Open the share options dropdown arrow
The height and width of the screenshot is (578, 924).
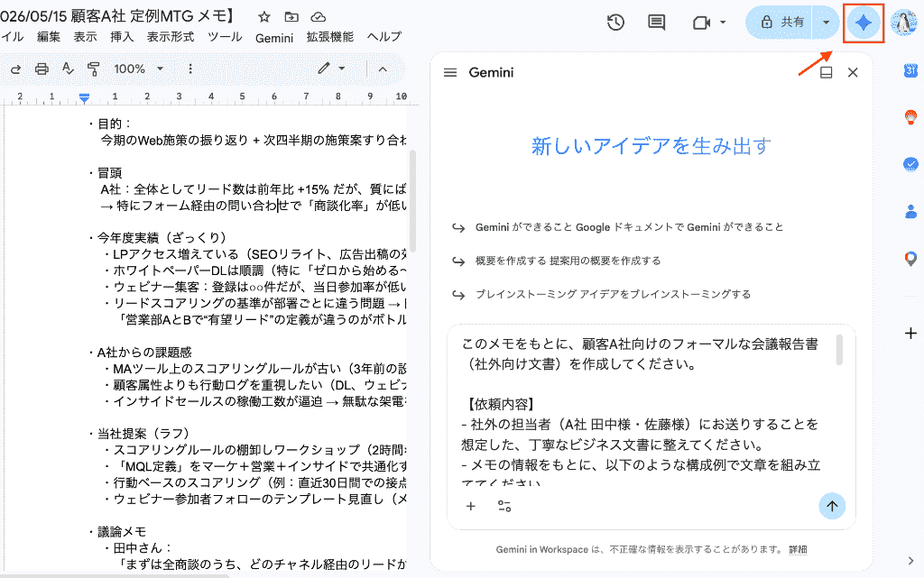[826, 23]
